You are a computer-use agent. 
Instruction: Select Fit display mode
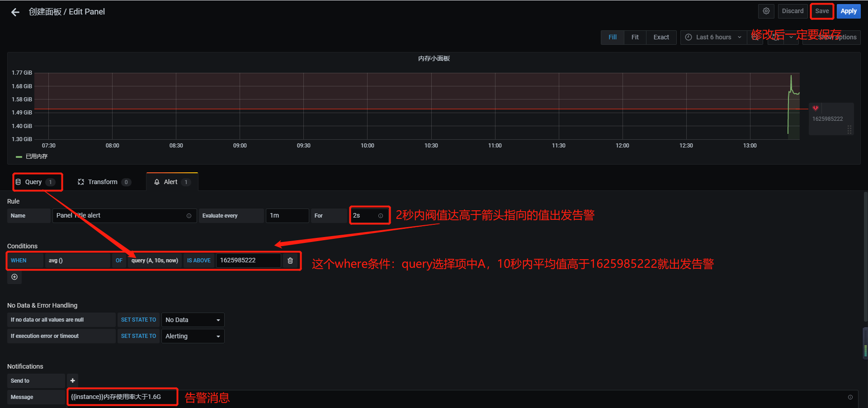click(x=635, y=37)
